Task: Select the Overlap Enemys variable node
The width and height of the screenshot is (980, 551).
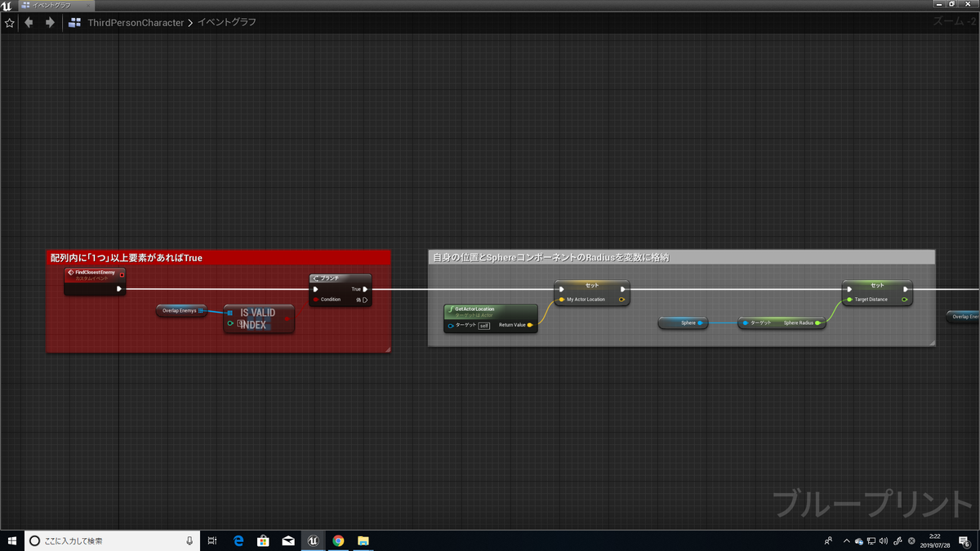Action: [x=182, y=311]
